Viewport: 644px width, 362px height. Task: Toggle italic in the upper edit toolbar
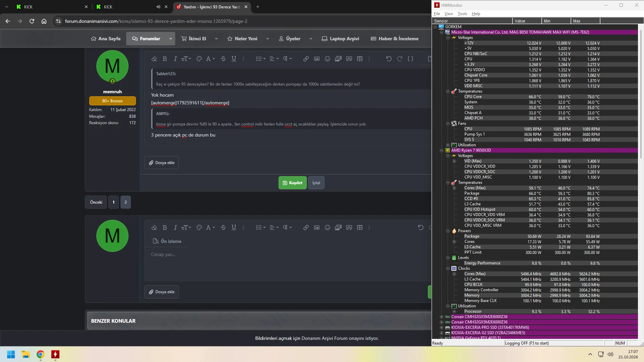[x=175, y=59]
